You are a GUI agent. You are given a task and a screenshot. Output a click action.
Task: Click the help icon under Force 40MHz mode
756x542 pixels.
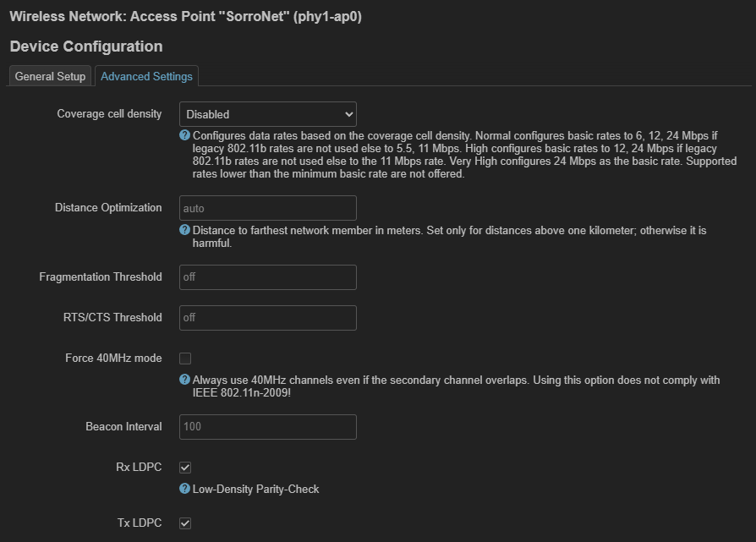tap(184, 380)
